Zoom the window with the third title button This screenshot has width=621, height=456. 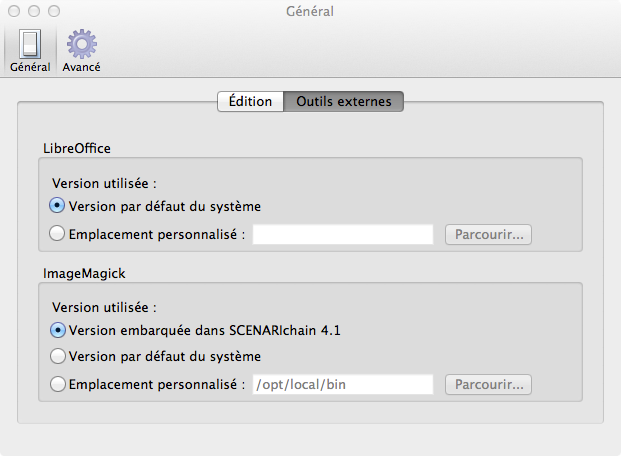coord(54,11)
